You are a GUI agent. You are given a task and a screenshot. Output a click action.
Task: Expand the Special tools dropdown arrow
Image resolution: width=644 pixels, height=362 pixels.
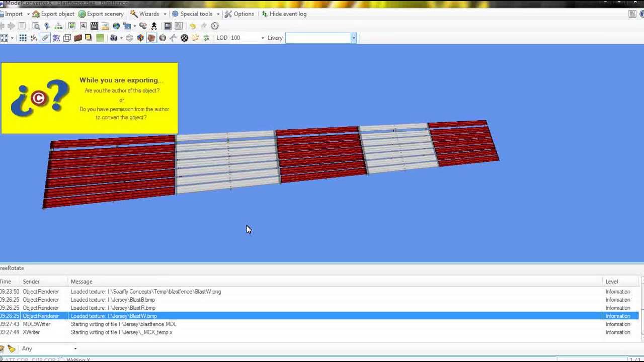click(218, 14)
